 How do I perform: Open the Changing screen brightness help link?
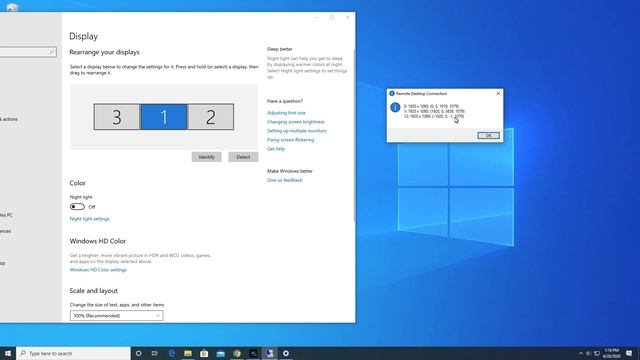coord(296,122)
